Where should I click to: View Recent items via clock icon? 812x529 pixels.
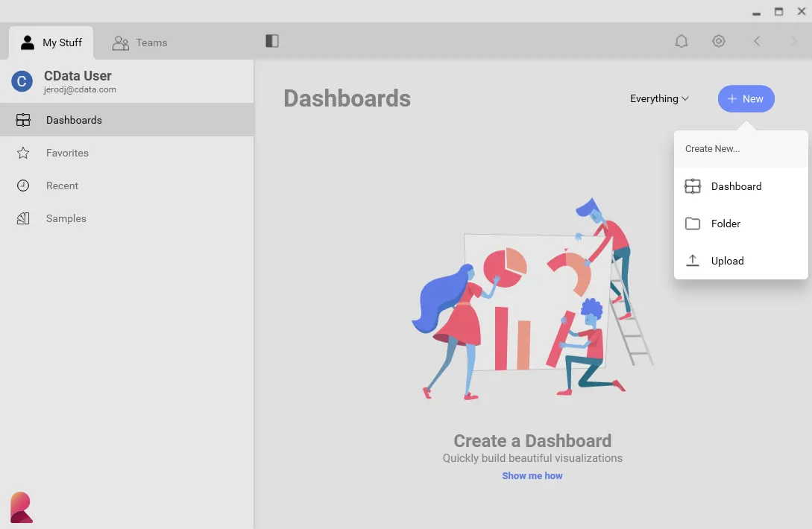pos(62,186)
